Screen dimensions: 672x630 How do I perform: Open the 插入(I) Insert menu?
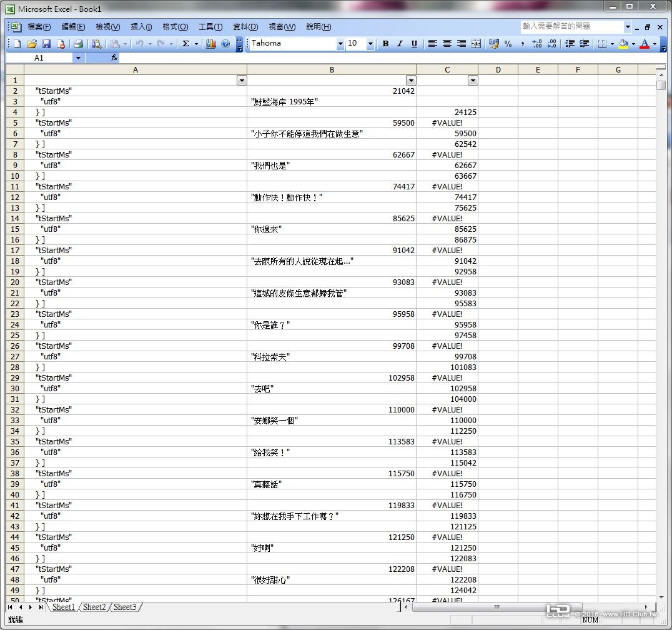coord(141,27)
